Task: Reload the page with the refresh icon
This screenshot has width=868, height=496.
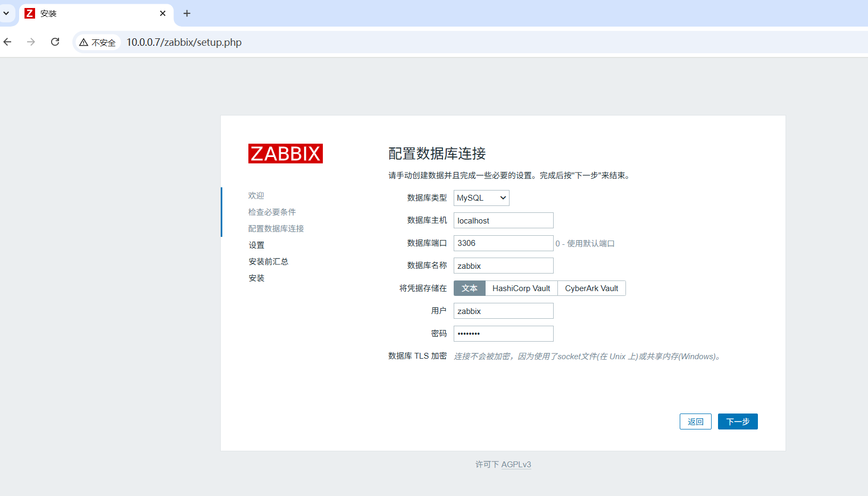Action: click(55, 42)
